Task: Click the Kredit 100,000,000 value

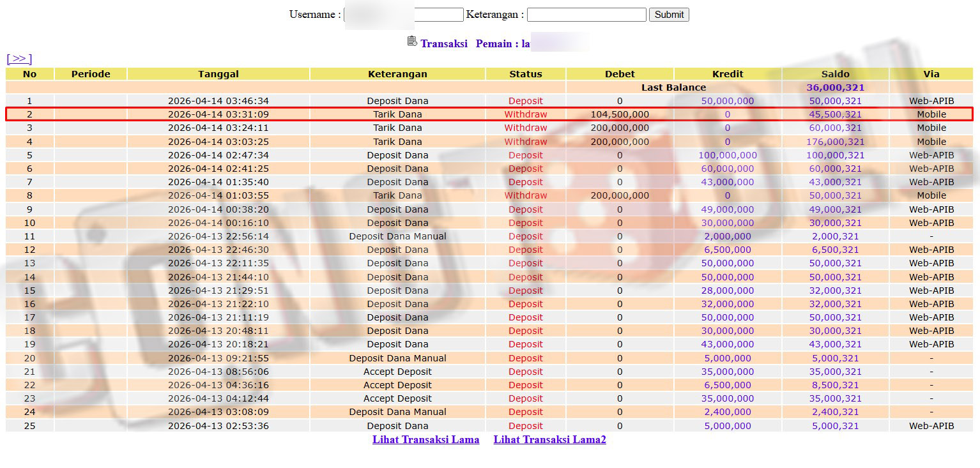Action: click(727, 155)
